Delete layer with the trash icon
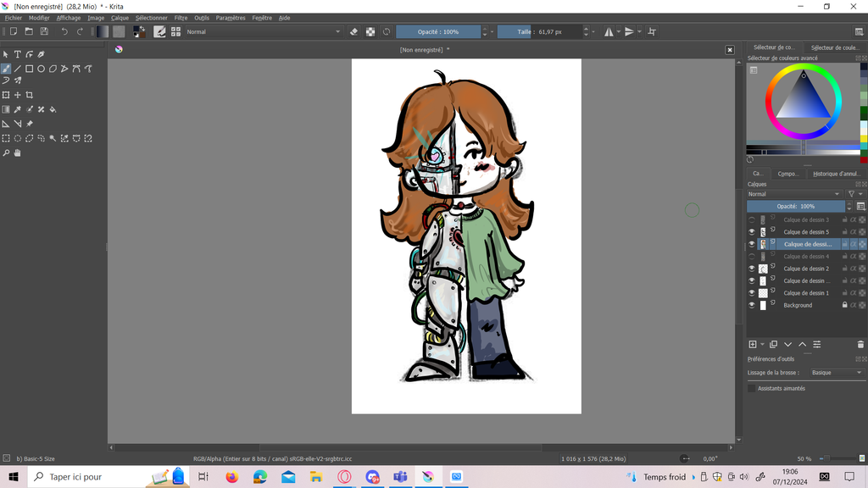Viewport: 868px width, 488px height. click(x=860, y=344)
